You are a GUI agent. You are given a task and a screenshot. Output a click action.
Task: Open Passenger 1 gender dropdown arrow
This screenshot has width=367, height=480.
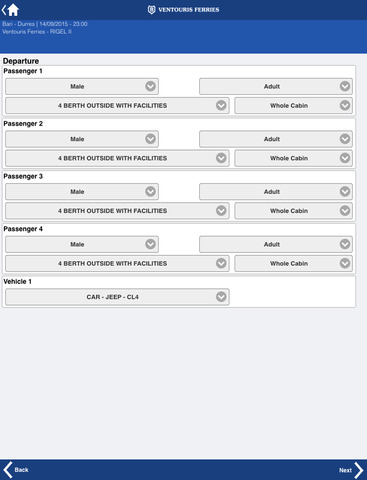click(x=150, y=86)
